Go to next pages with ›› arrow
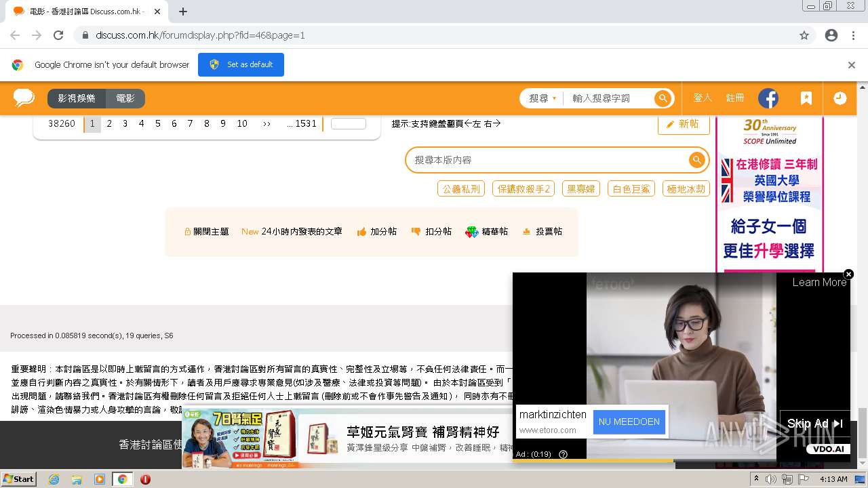 (x=267, y=124)
